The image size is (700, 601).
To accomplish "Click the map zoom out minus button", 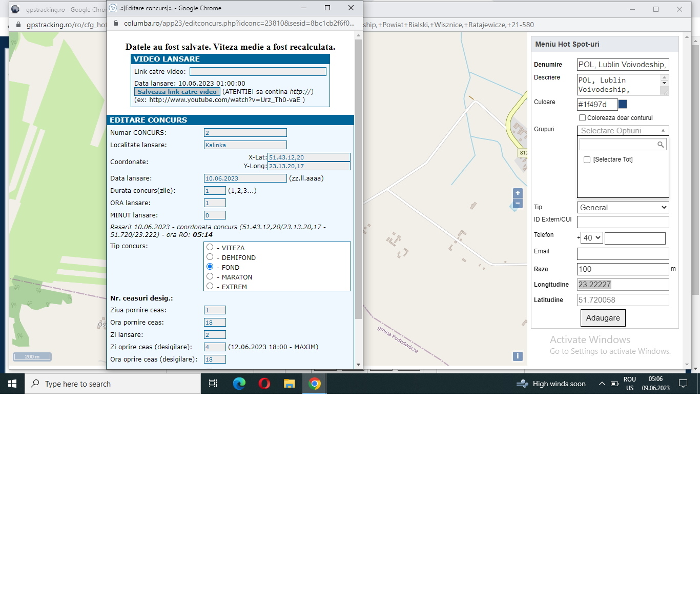I will pos(518,204).
